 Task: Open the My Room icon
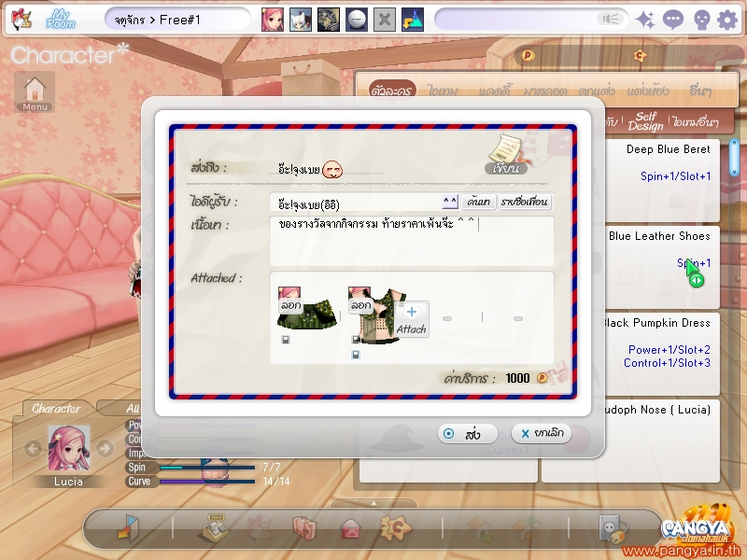[61, 20]
